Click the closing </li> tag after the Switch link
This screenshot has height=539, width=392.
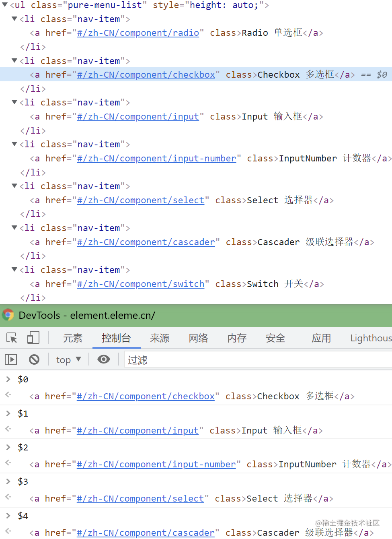click(33, 297)
